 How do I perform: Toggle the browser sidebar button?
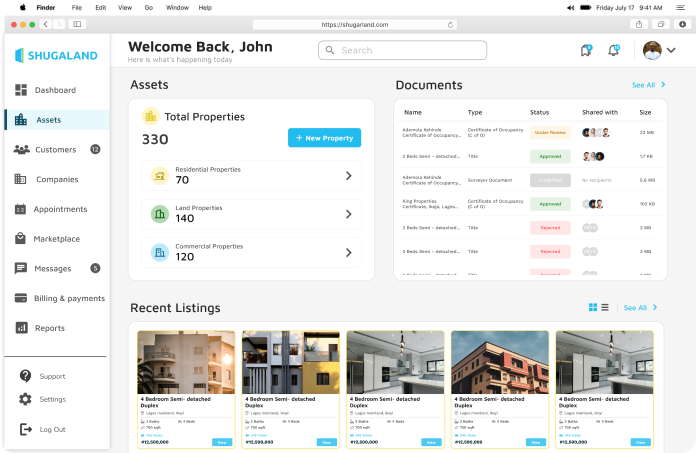tap(77, 24)
